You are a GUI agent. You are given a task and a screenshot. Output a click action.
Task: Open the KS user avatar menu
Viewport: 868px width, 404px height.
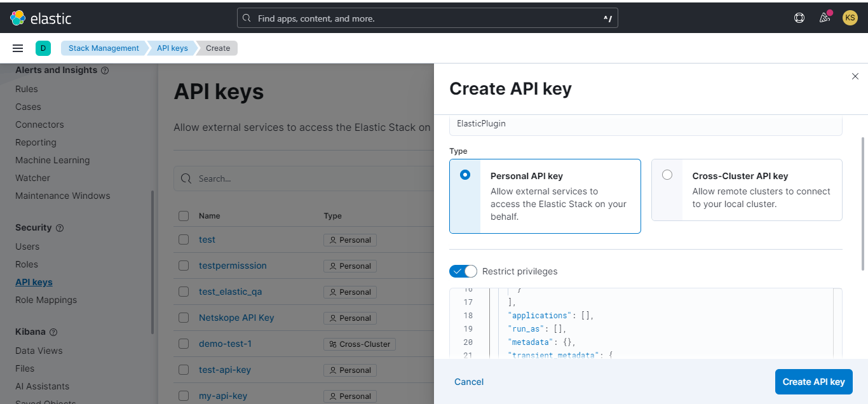click(850, 18)
